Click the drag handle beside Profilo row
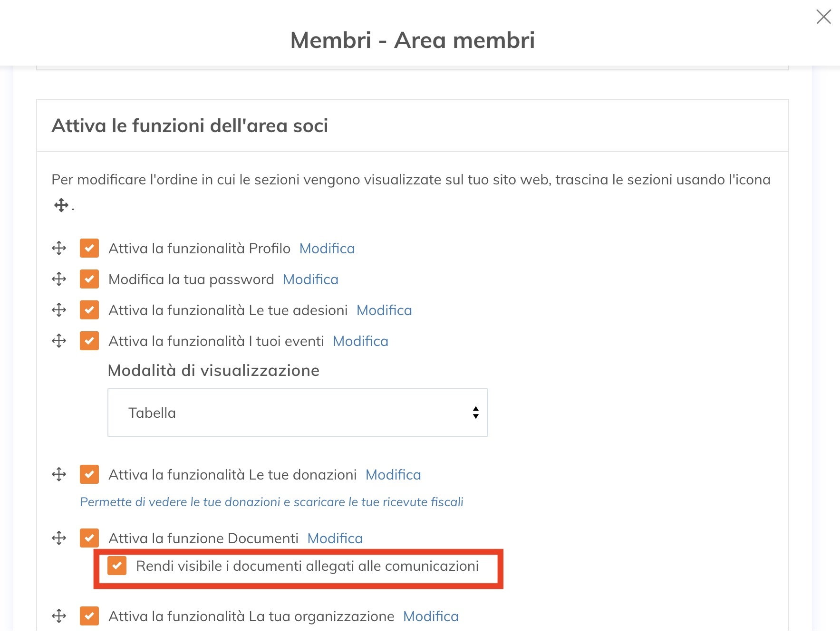 59,248
